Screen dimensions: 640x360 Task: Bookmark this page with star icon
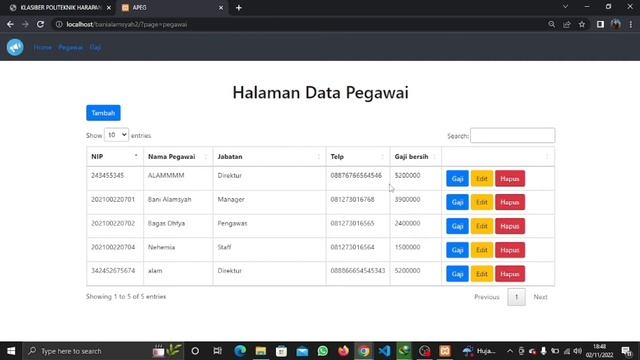tap(582, 24)
